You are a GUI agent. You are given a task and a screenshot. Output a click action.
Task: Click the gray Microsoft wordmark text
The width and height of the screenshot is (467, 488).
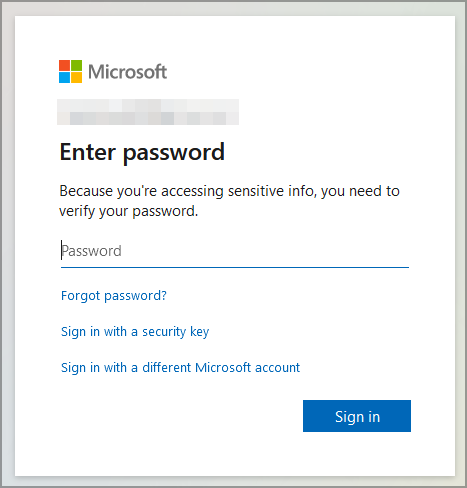point(128,72)
